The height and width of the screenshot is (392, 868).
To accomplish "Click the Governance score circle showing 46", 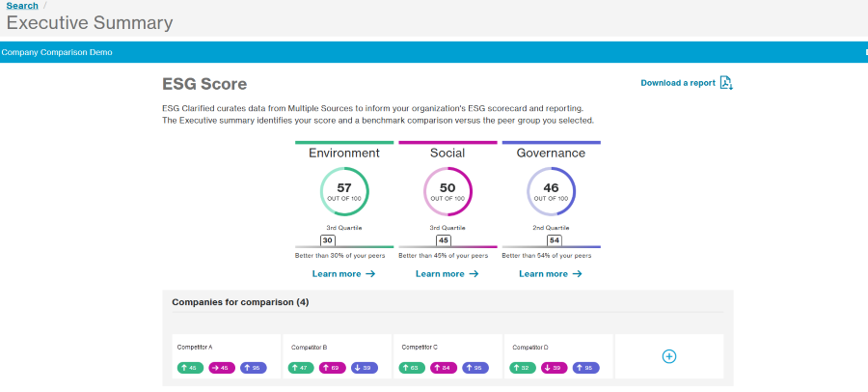I will (551, 191).
